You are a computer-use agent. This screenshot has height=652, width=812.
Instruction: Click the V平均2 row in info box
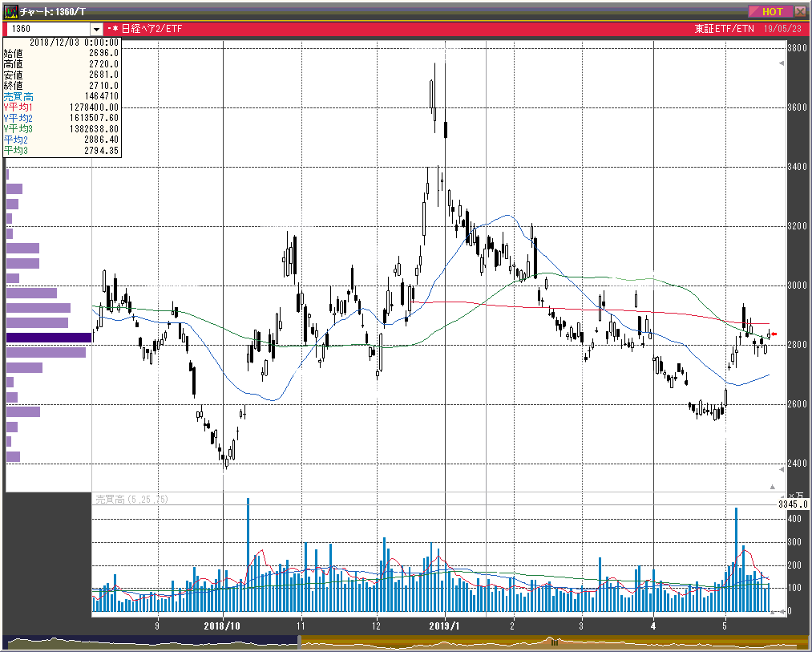click(x=61, y=118)
